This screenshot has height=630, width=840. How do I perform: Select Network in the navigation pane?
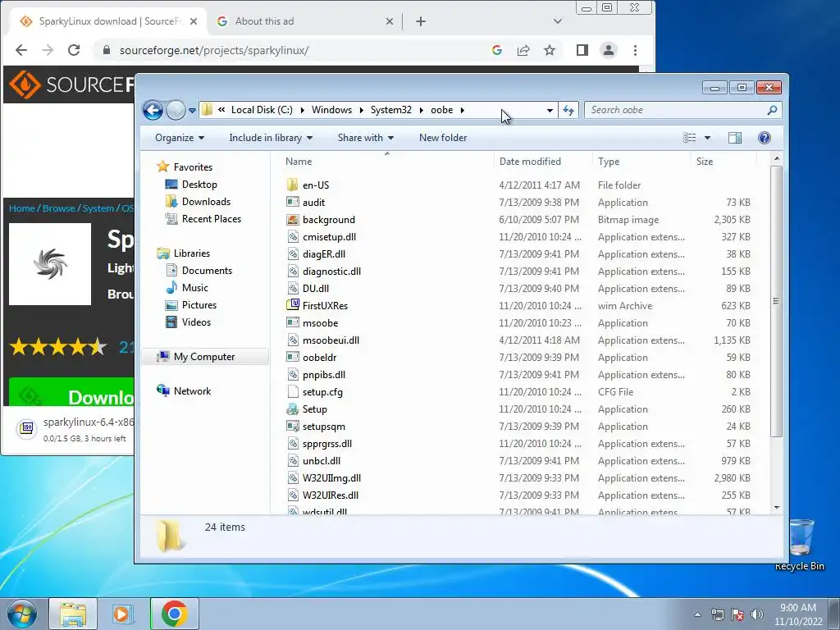pyautogui.click(x=192, y=391)
